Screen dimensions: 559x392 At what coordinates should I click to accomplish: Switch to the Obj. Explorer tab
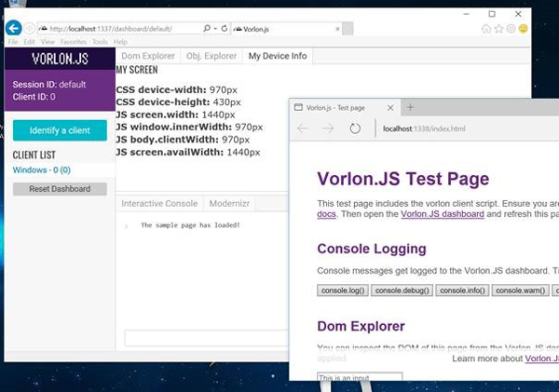pyautogui.click(x=211, y=56)
